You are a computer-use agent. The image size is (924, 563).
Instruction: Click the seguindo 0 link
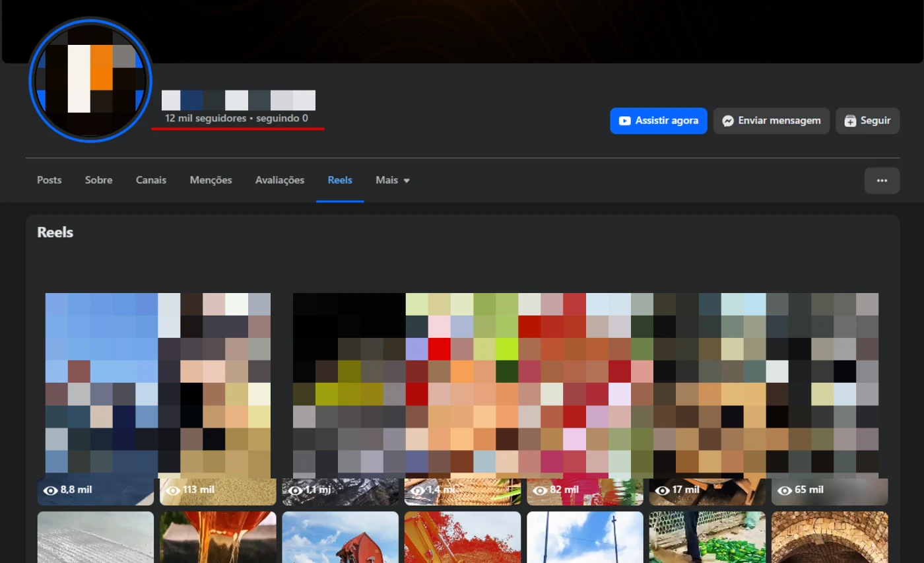pyautogui.click(x=282, y=119)
